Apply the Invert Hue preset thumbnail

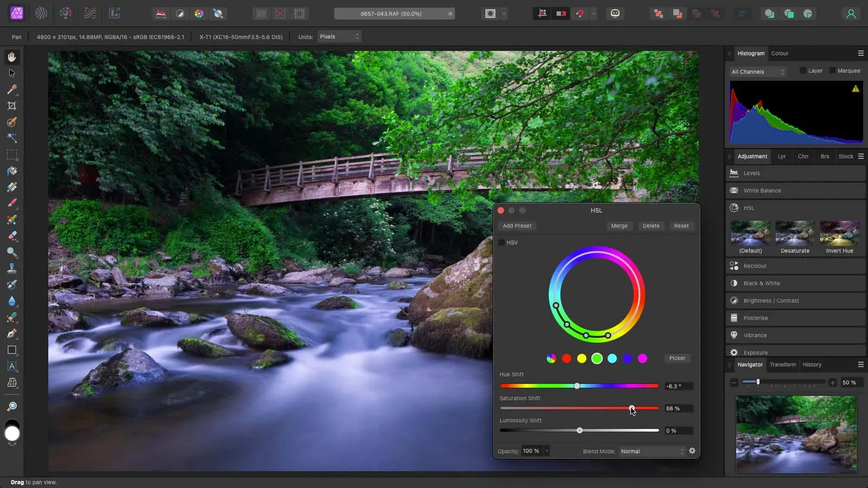(839, 234)
